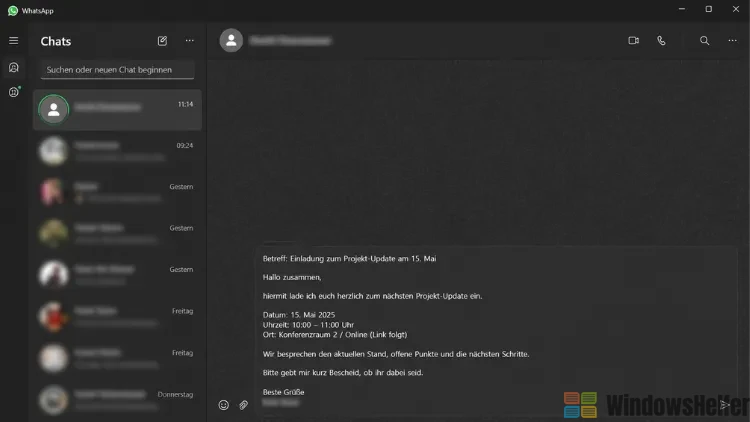750x422 pixels.
Task: Minimize the WhatsApp window
Action: [x=682, y=9]
